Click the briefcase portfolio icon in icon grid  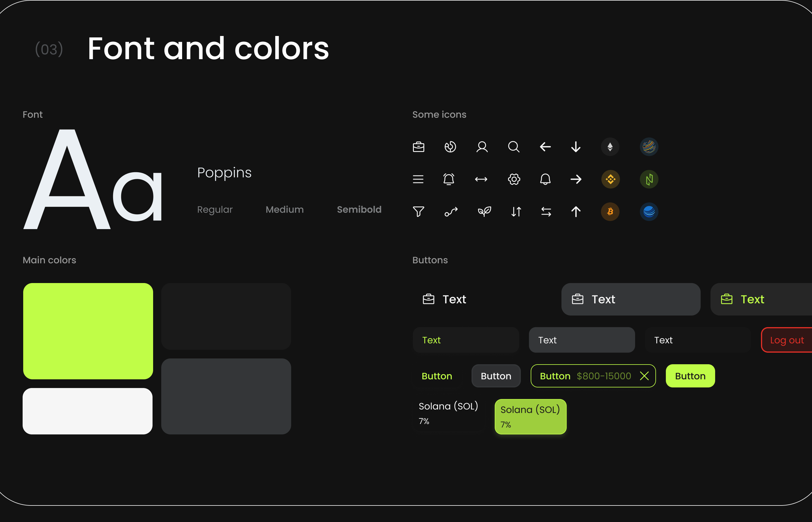[418, 147]
